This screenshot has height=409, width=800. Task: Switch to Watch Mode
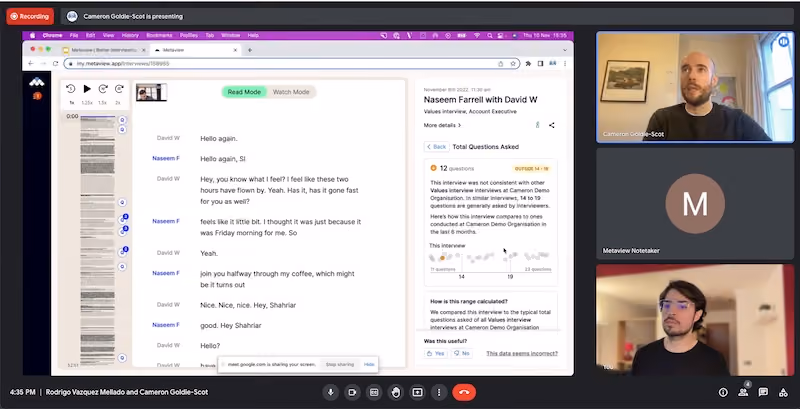point(291,92)
